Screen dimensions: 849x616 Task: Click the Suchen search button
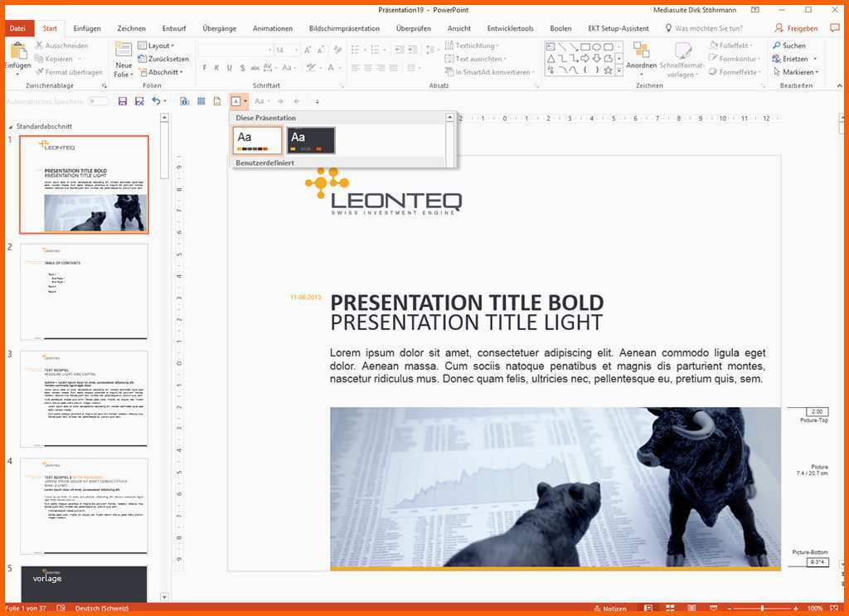[788, 46]
